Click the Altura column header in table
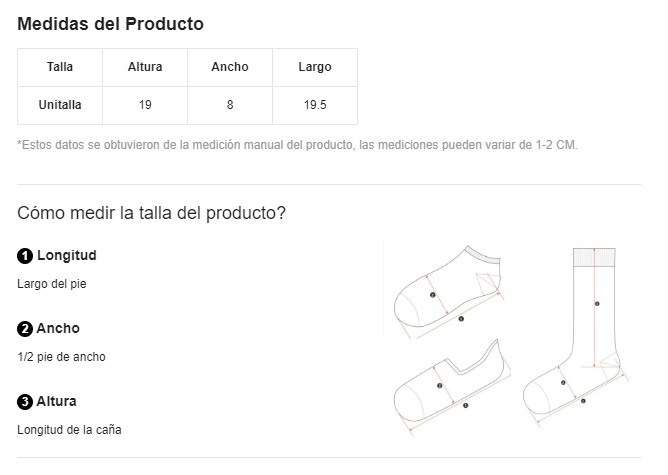Viewport: 668px width, 475px height. (145, 68)
